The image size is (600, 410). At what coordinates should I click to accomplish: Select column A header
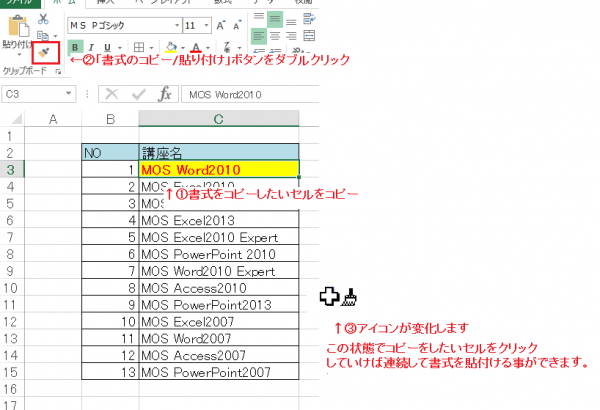click(x=53, y=119)
